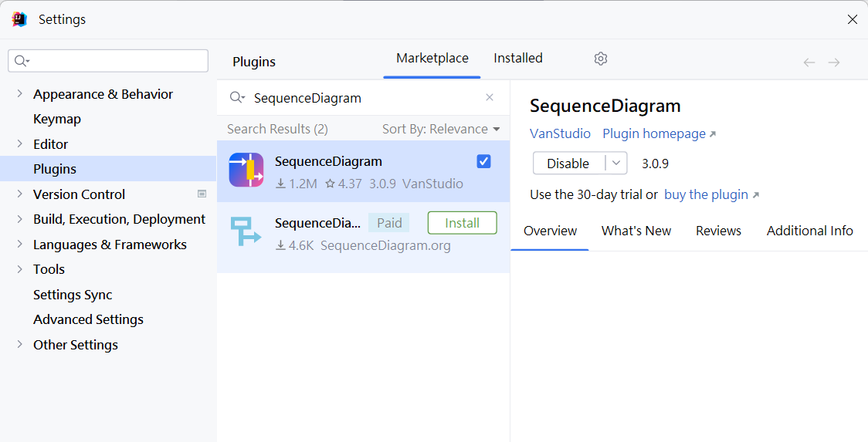Expand Languages & Frameworks node
Screen dimensions: 868x442
20,244
